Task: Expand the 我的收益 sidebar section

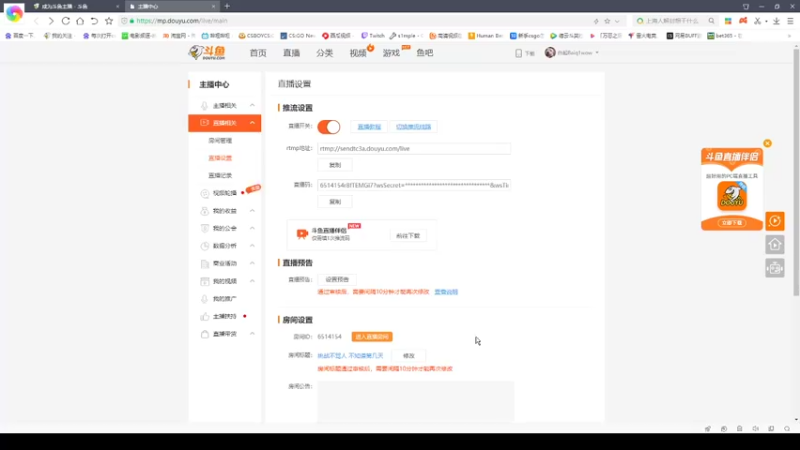Action: pyautogui.click(x=252, y=211)
